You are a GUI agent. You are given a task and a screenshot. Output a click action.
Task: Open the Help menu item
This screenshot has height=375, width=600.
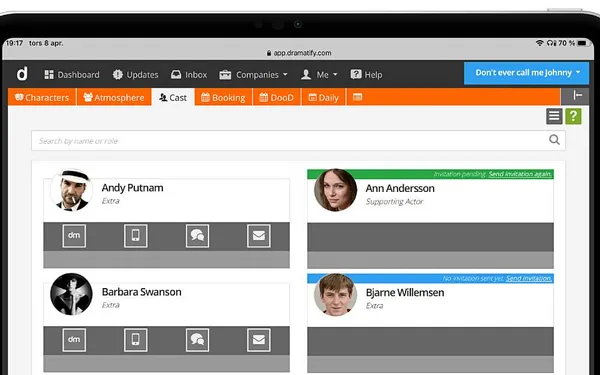click(x=366, y=75)
